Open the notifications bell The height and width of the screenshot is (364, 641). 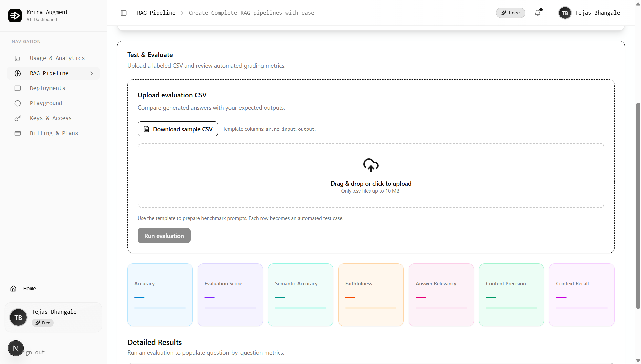(x=538, y=13)
